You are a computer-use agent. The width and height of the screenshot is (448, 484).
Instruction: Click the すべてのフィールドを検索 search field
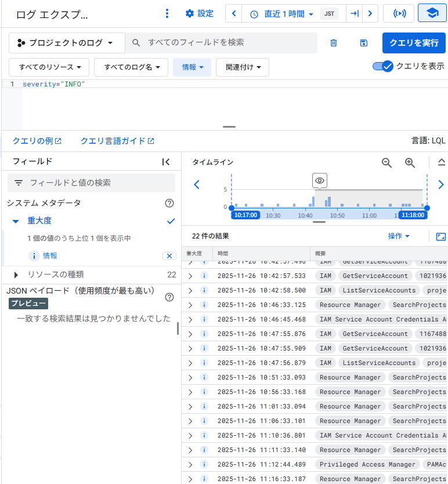(x=221, y=42)
